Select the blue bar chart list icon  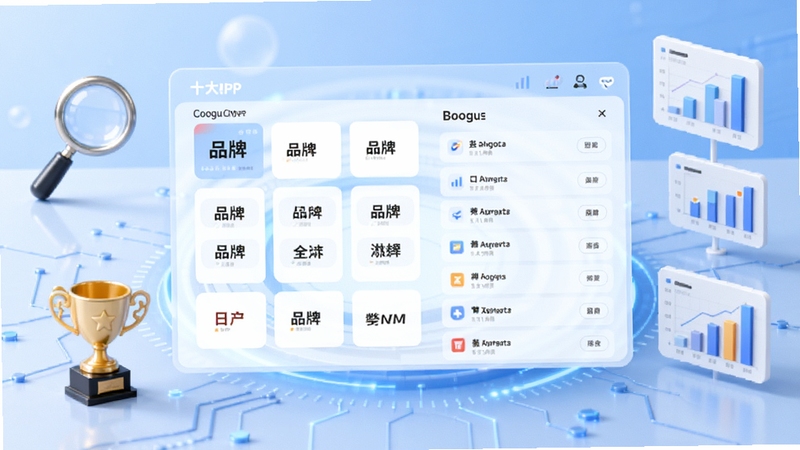[x=456, y=182]
